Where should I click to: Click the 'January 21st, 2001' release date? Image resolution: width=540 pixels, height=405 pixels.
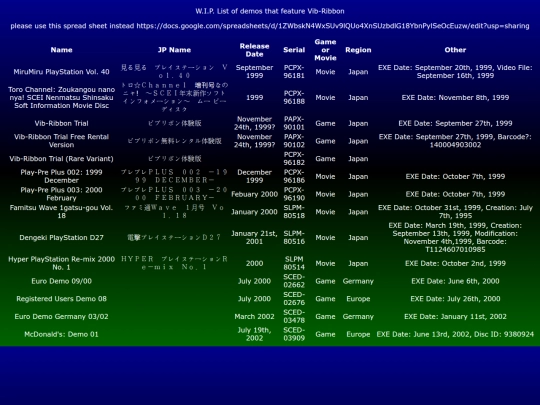point(255,238)
